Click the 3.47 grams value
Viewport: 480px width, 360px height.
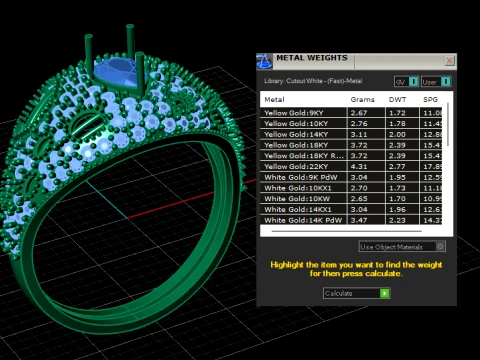point(359,220)
